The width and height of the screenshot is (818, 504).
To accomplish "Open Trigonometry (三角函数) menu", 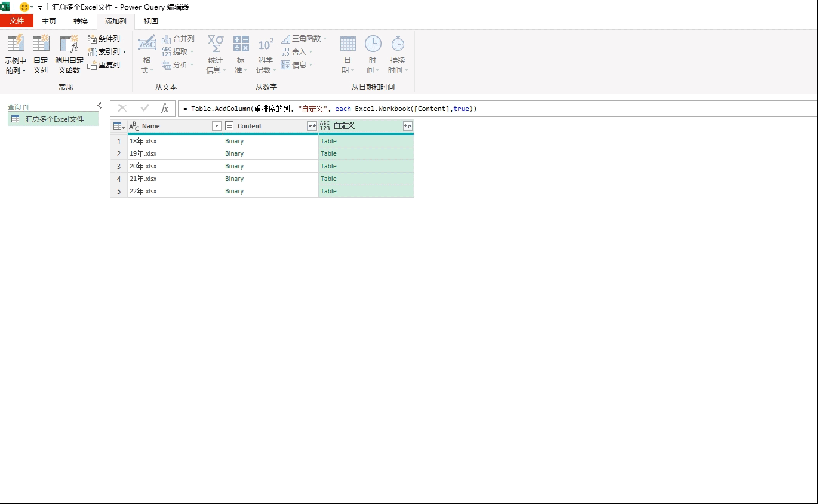I will click(304, 39).
